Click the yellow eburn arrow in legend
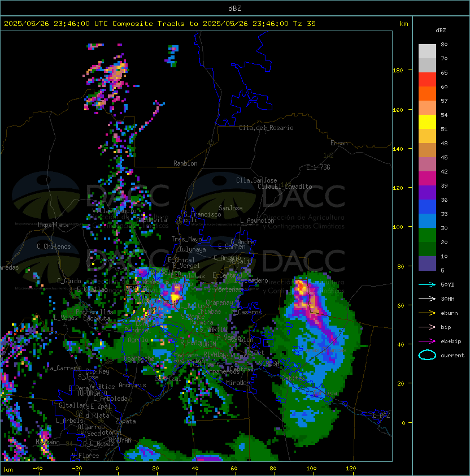The width and height of the screenshot is (470, 476). coord(427,313)
